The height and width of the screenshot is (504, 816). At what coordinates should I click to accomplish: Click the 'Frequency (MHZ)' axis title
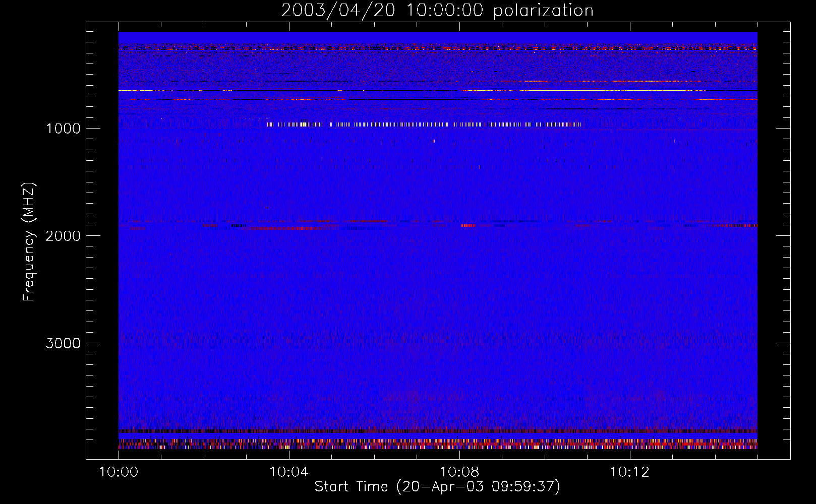(29, 242)
